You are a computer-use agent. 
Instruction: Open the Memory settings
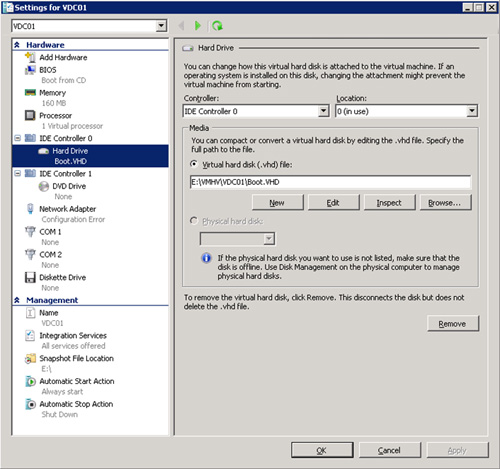pos(52,93)
